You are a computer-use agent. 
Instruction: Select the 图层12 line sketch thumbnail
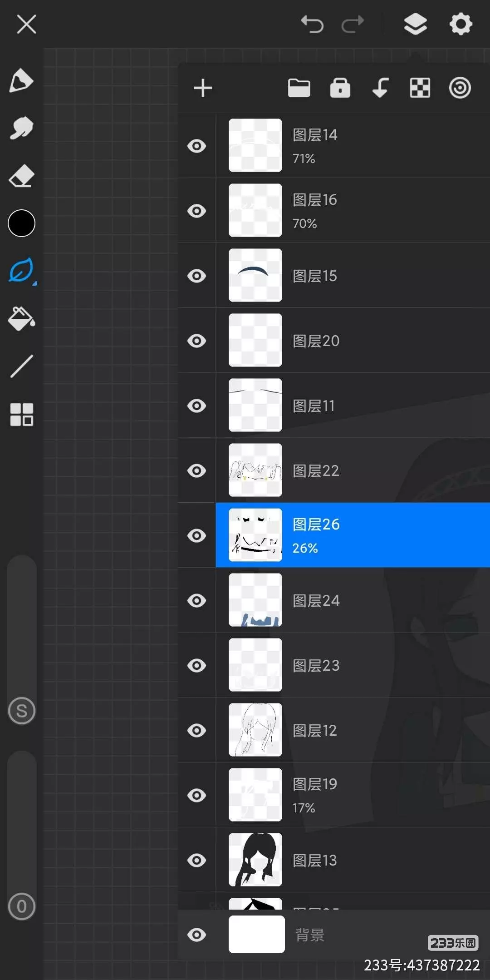255,730
